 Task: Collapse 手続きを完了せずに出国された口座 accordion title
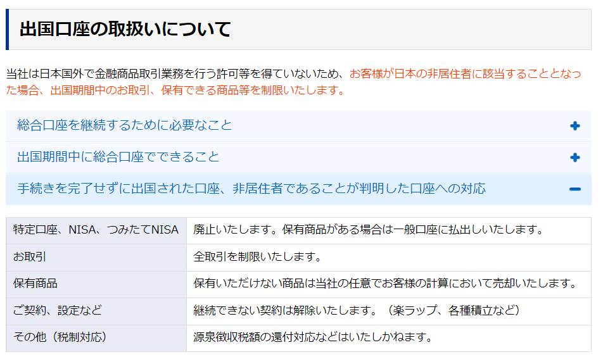coord(251,189)
